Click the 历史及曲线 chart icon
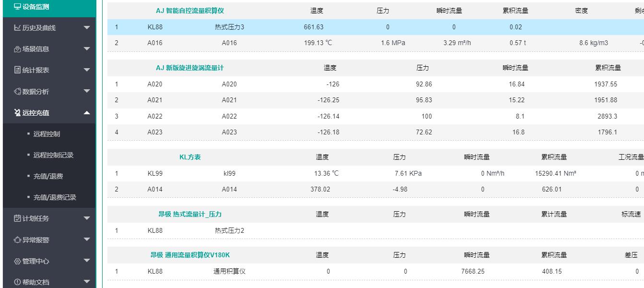 [x=17, y=28]
